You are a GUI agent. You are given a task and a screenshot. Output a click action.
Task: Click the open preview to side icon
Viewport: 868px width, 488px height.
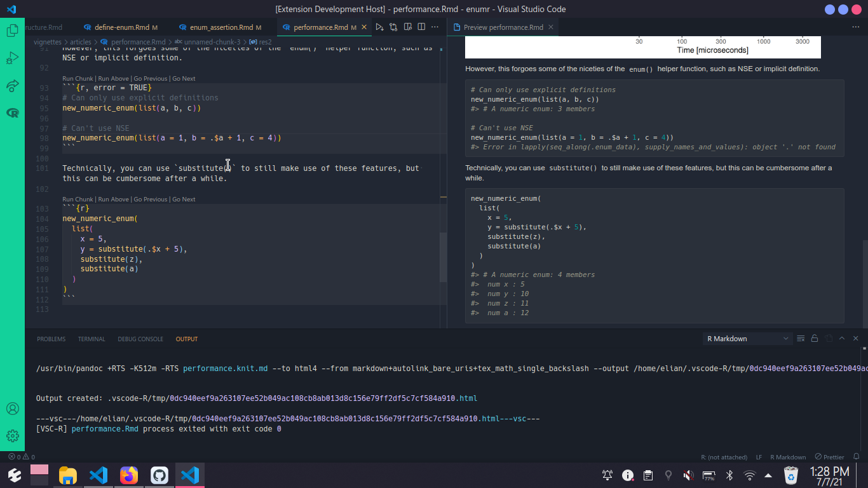tap(407, 27)
